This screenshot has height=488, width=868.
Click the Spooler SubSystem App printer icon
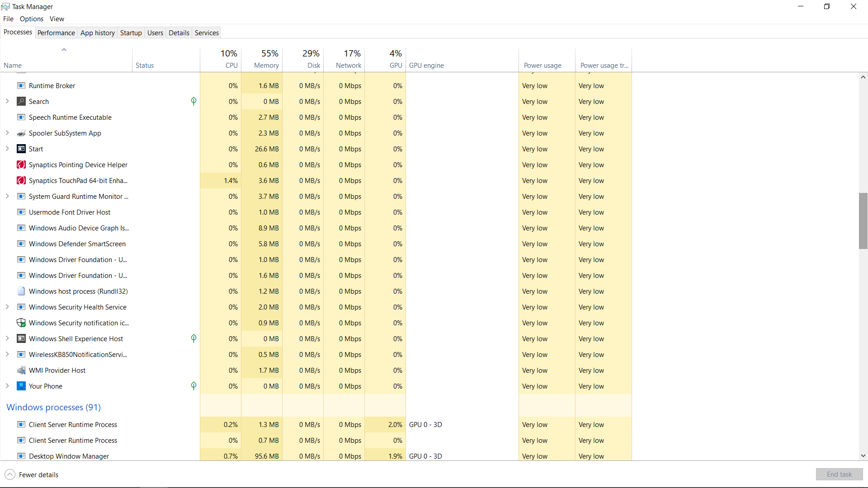click(x=21, y=133)
